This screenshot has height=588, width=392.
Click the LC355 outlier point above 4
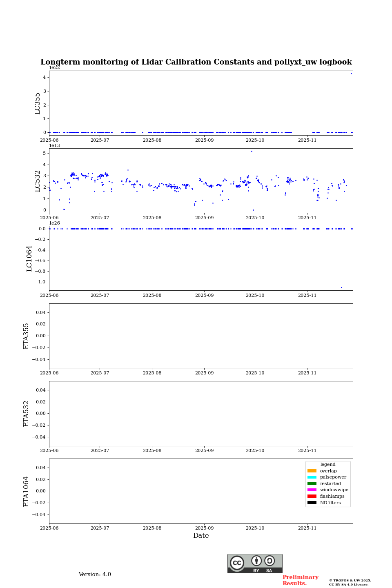pyautogui.click(x=351, y=73)
